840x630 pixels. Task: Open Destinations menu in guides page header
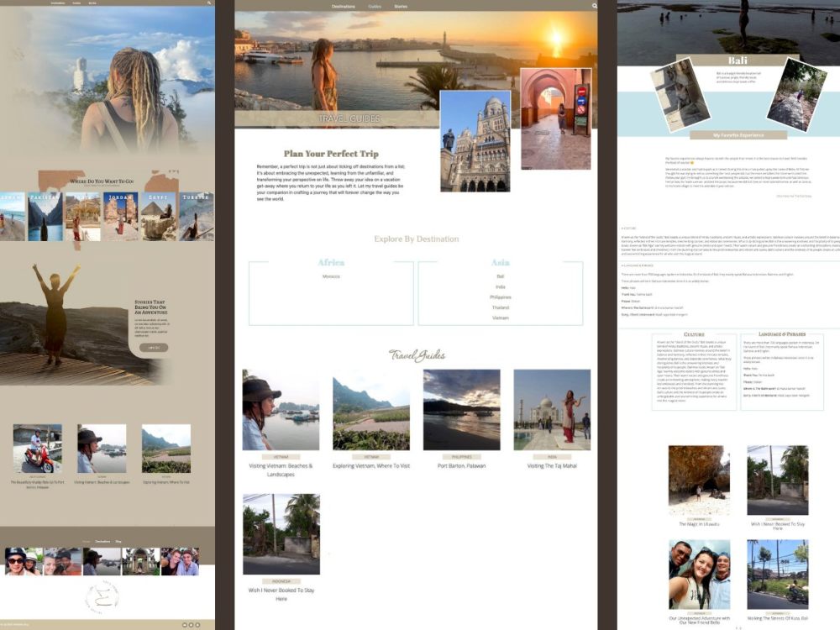click(344, 7)
